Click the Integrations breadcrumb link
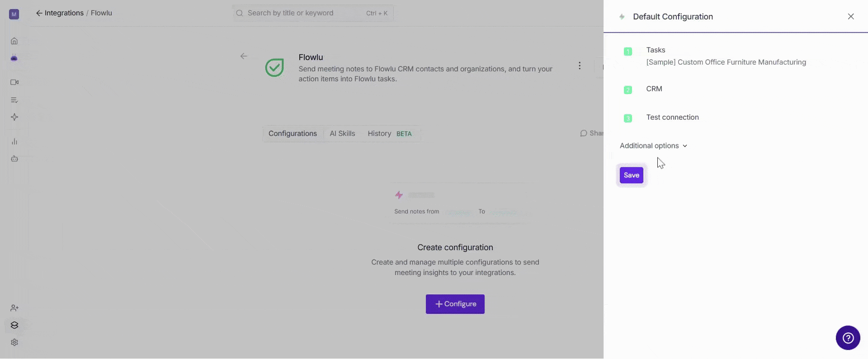The width and height of the screenshot is (868, 359). 64,13
